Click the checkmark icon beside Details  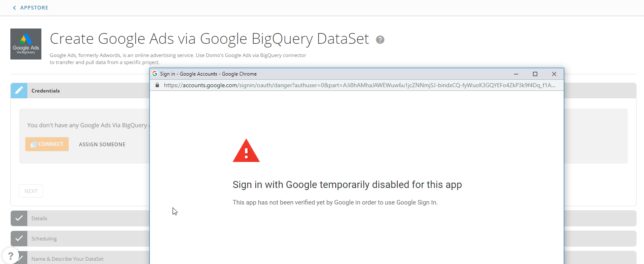point(19,218)
